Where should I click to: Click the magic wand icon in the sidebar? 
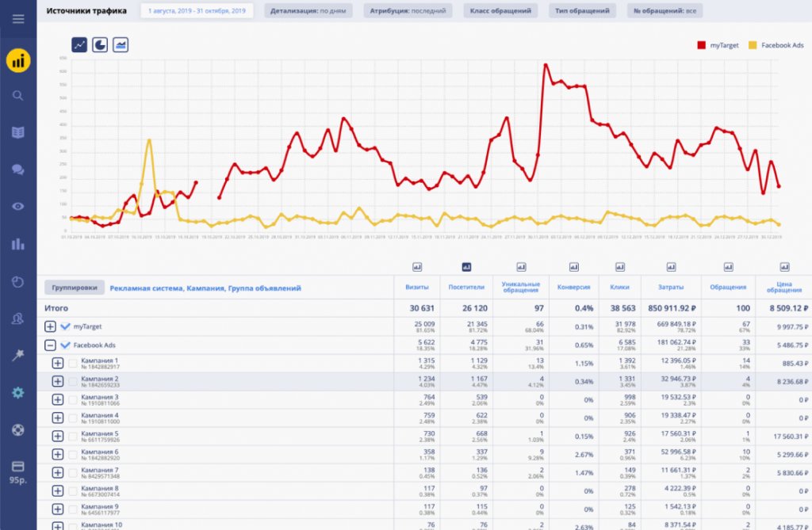pos(18,356)
